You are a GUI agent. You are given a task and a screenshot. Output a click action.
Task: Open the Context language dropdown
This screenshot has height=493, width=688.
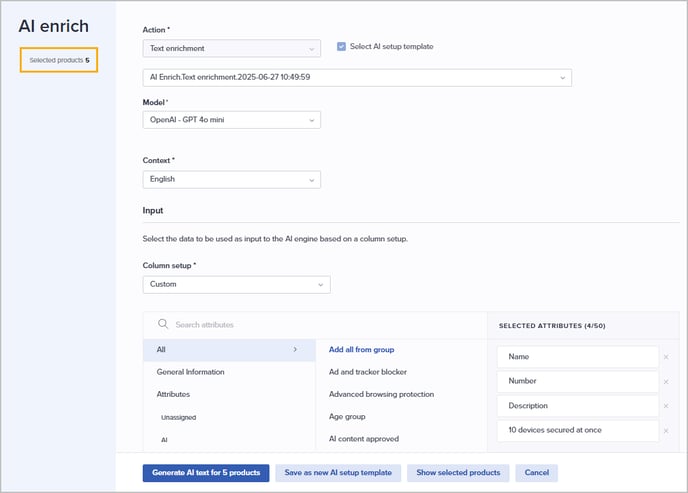(232, 179)
